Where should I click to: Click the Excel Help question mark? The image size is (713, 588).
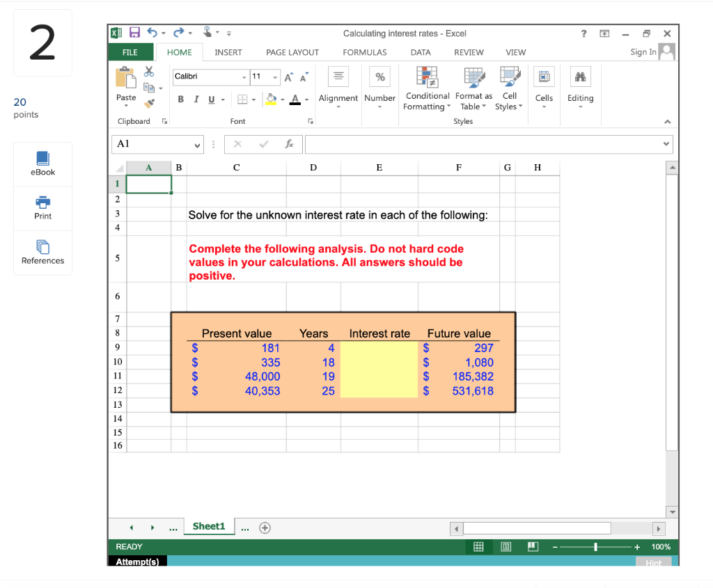(x=584, y=33)
